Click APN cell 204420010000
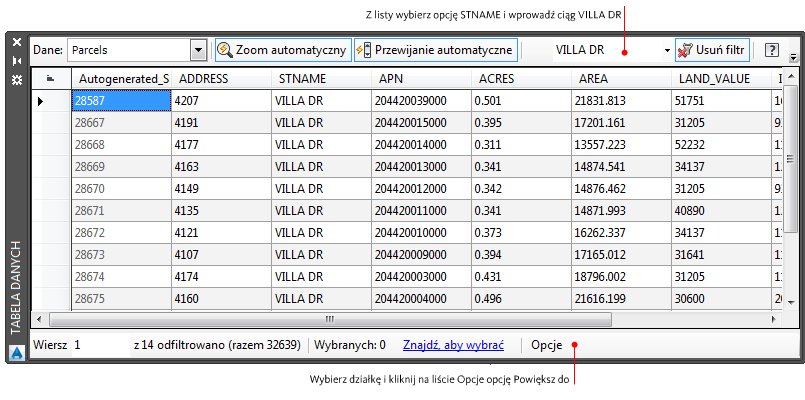The width and height of the screenshot is (805, 400). click(421, 233)
